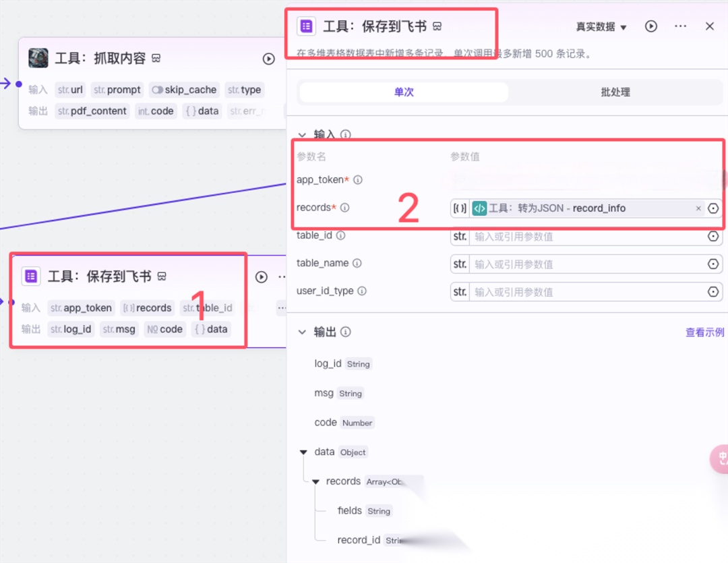Show info for the 输入 section

click(345, 135)
